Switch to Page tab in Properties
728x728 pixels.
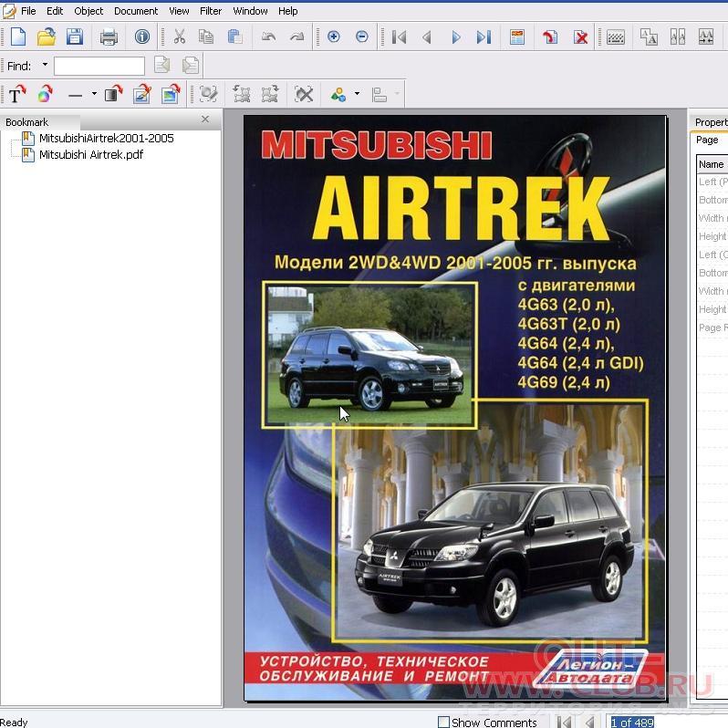tap(707, 140)
